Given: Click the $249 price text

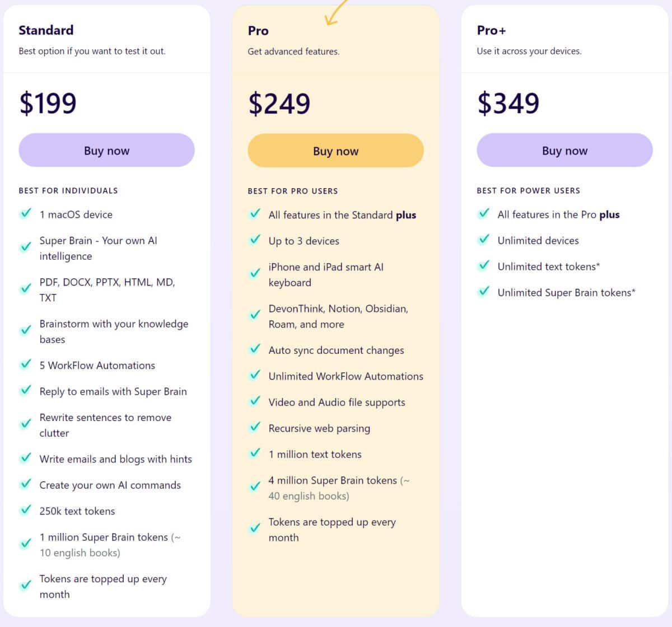Looking at the screenshot, I should pyautogui.click(x=279, y=104).
